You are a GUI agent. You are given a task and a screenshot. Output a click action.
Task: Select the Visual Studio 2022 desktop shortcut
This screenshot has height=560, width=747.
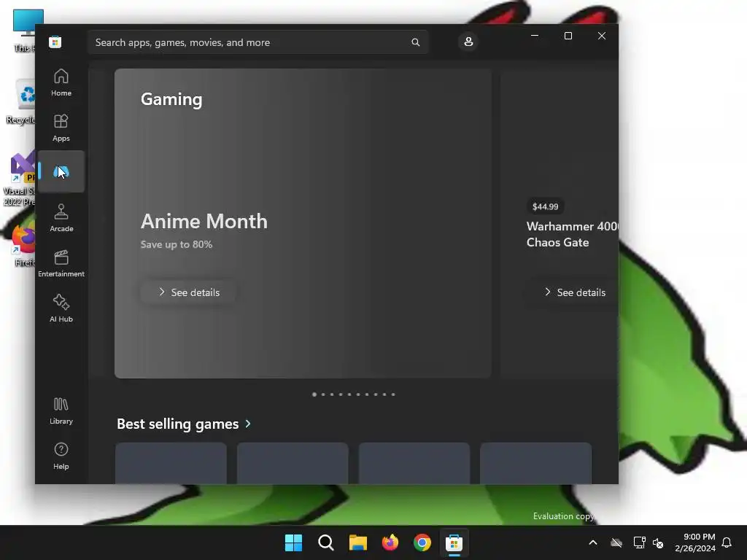[20, 179]
